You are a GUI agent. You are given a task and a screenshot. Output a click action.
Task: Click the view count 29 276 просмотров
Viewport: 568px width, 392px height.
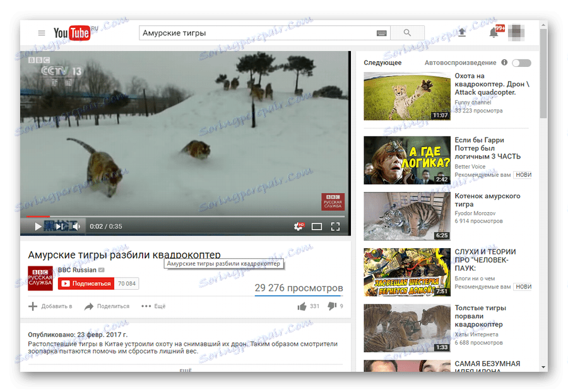299,288
